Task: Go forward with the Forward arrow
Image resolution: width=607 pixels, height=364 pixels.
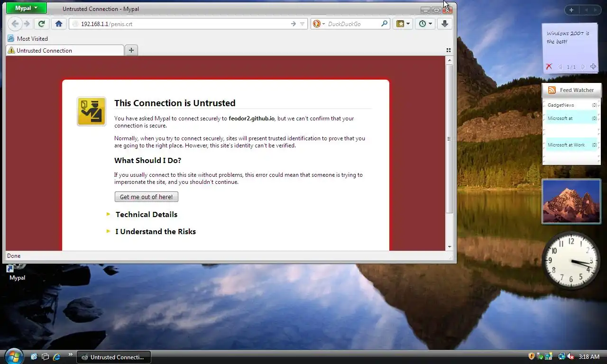Action: coord(27,24)
